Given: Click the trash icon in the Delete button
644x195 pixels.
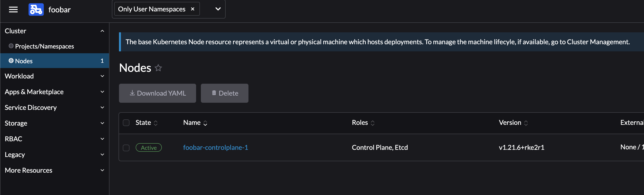Looking at the screenshot, I should 214,93.
